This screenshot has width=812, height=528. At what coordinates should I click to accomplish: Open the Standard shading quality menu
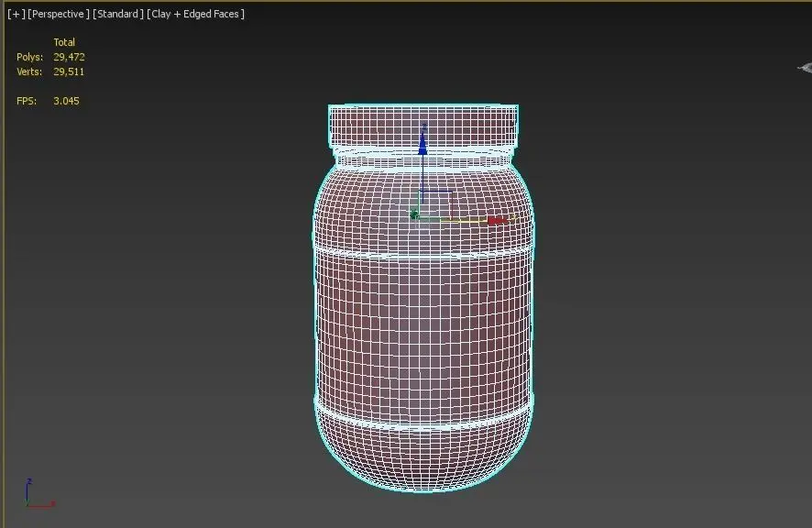[x=118, y=14]
